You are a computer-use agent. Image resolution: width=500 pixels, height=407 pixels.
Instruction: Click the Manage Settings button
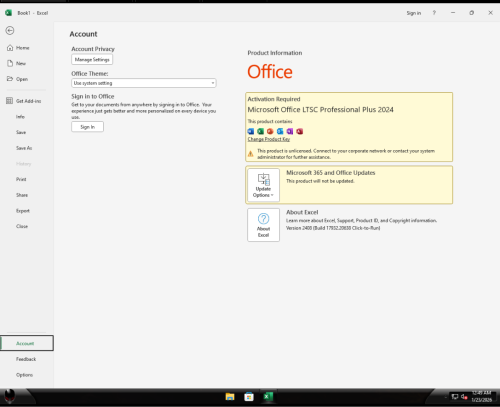click(92, 60)
